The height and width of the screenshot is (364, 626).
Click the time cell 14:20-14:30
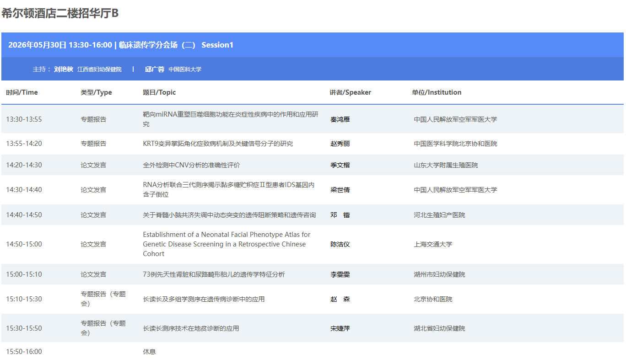point(24,165)
